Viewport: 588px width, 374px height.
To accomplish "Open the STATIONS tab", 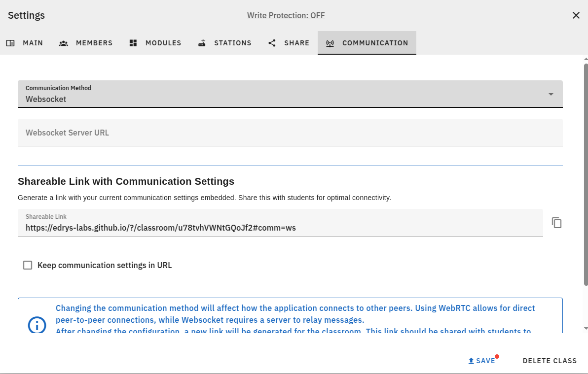I will (x=224, y=43).
